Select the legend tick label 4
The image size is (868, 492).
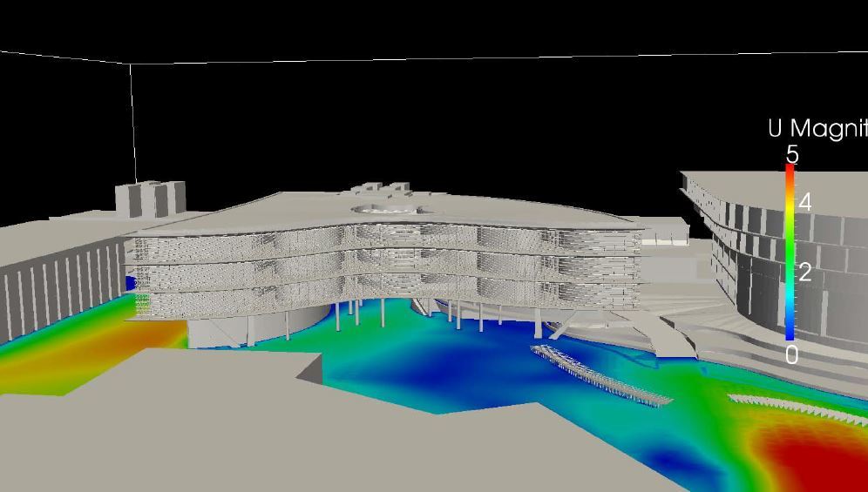(x=804, y=203)
